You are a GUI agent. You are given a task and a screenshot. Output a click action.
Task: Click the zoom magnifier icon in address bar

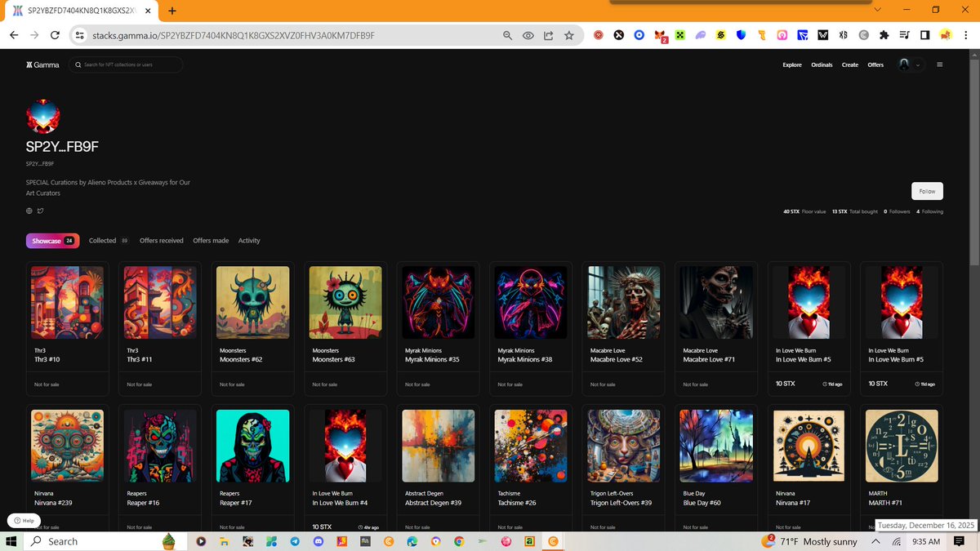(x=507, y=35)
